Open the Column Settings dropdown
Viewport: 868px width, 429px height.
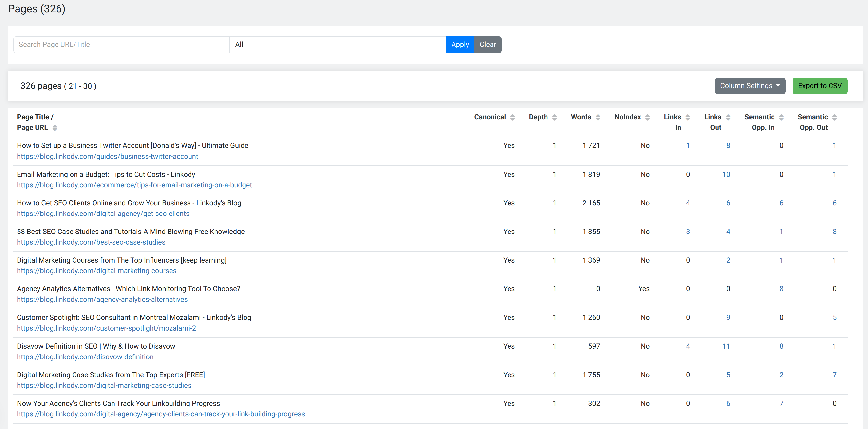pos(750,86)
